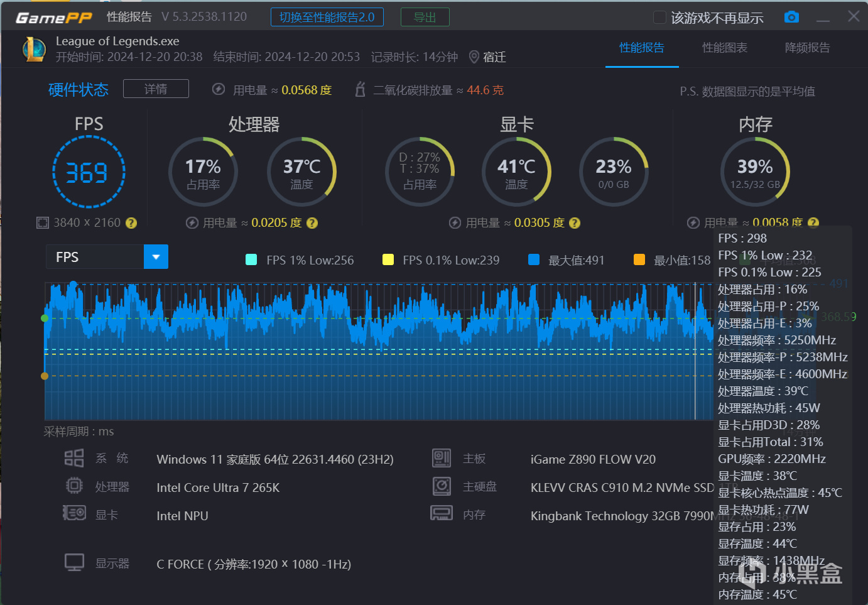Click the Kingbank Technology memory text
868x605 pixels.
tap(622, 516)
